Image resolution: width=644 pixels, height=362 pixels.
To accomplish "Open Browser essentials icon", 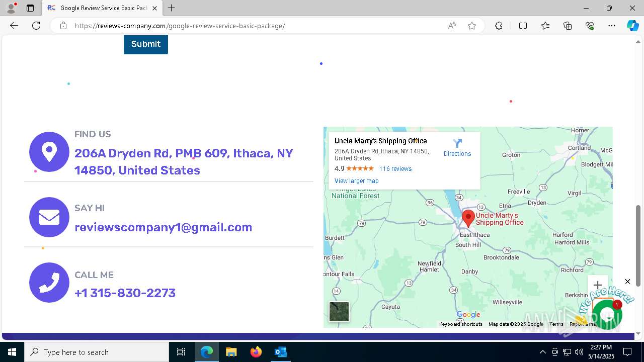I will 590,26.
